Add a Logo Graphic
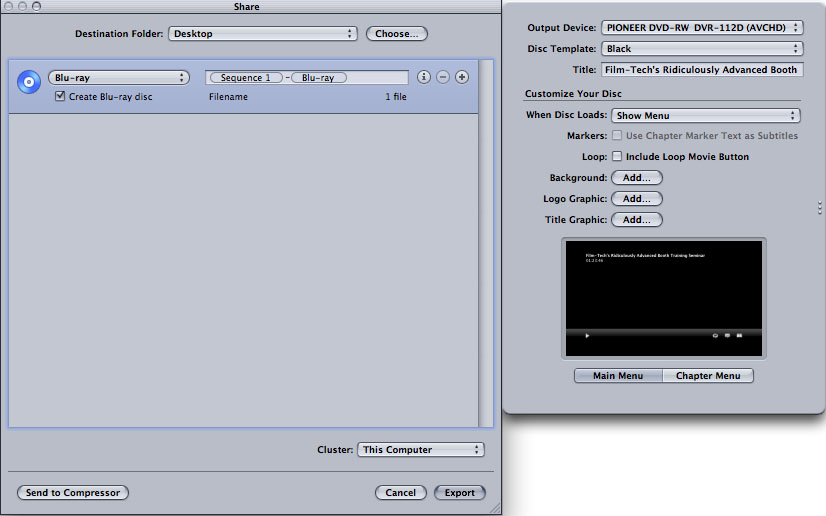The image size is (826, 516). (636, 199)
